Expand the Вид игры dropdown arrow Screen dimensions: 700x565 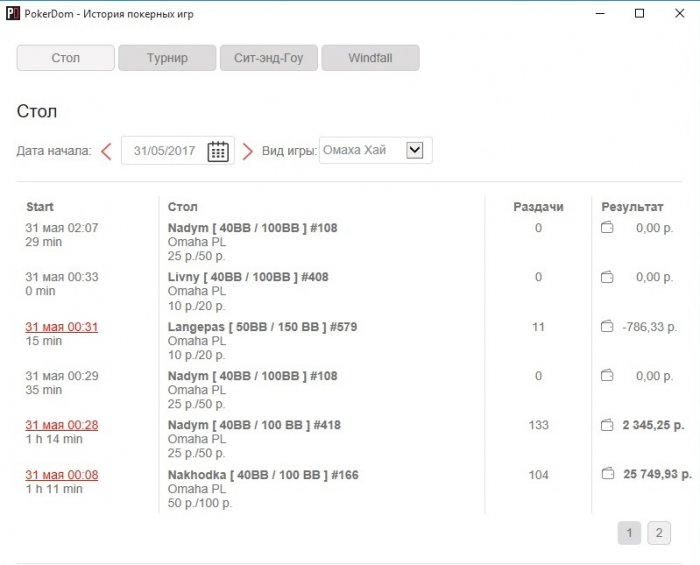point(415,150)
